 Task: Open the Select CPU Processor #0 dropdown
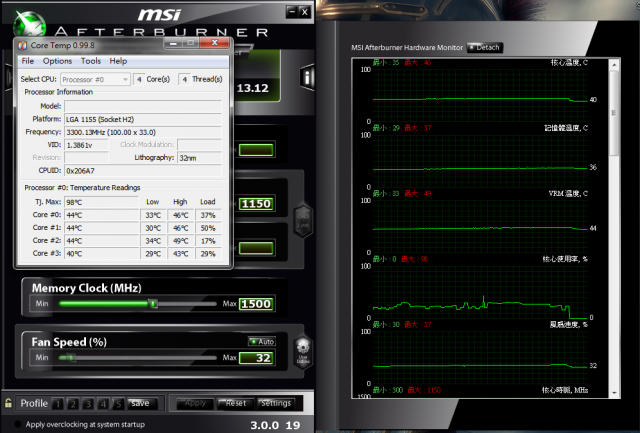pyautogui.click(x=96, y=79)
